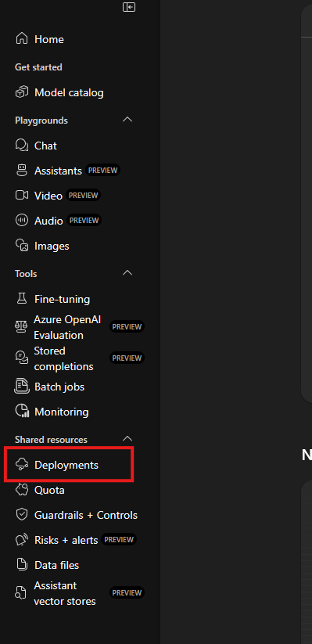Go to the Audio playground
Viewport: 312px width, 644px height.
[48, 221]
